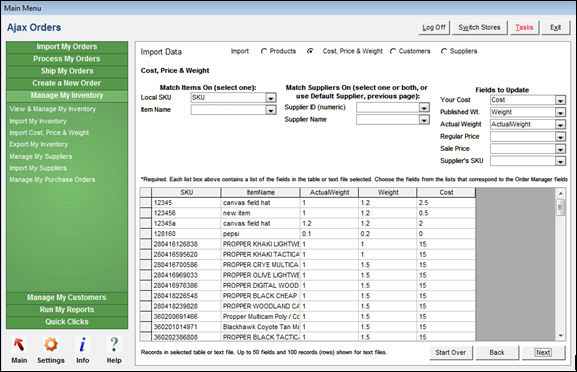The image size is (577, 372).
Task: Select the row header for SKU 128160
Action: click(146, 234)
